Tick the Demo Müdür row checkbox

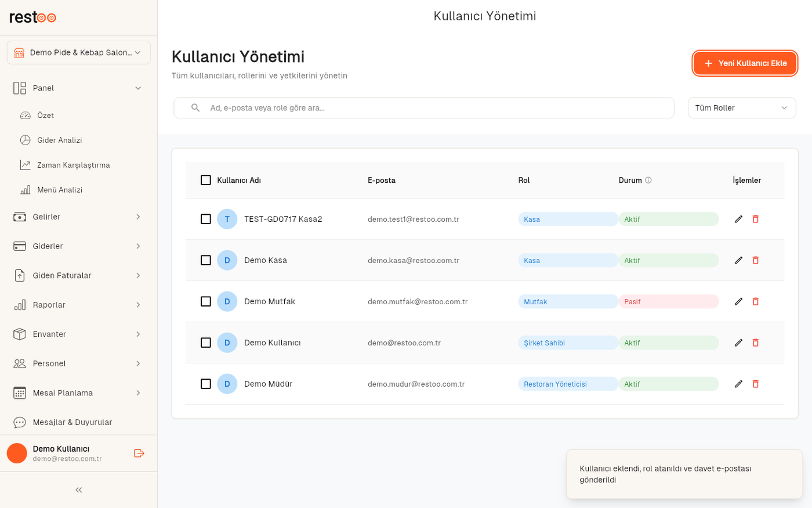[x=205, y=384]
